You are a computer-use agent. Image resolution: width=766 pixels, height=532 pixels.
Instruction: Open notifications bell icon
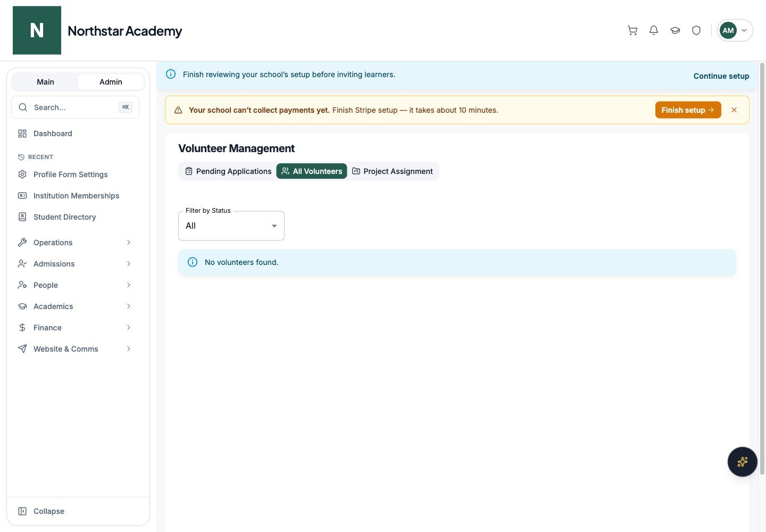tap(654, 30)
